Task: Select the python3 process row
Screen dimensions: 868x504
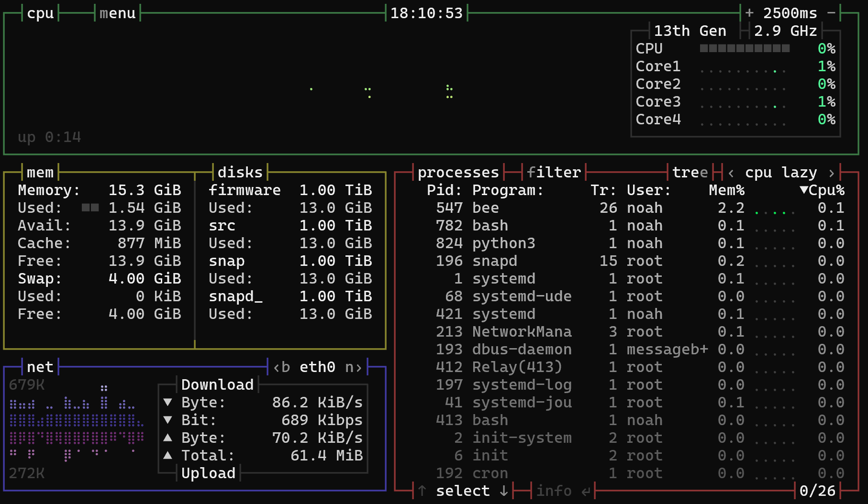Action: coord(503,243)
